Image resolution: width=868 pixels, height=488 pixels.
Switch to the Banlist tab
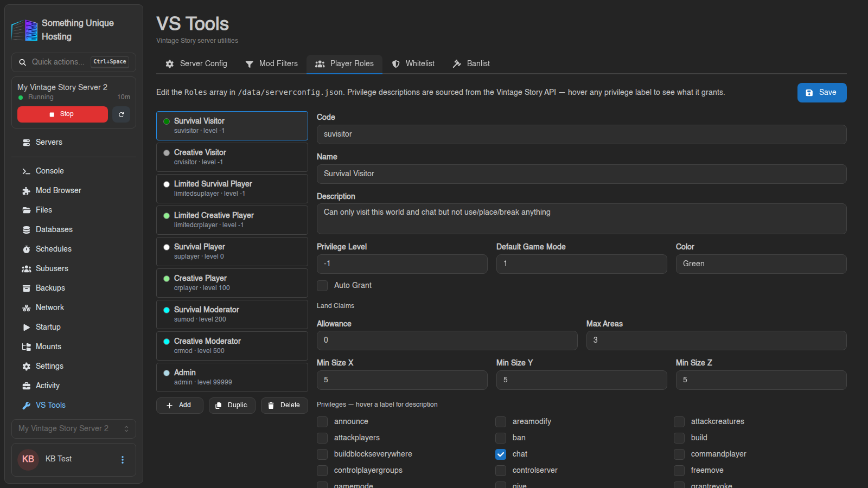[471, 64]
